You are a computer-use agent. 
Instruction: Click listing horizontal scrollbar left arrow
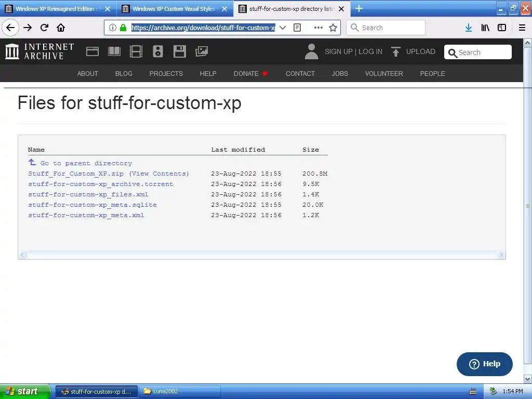click(22, 255)
